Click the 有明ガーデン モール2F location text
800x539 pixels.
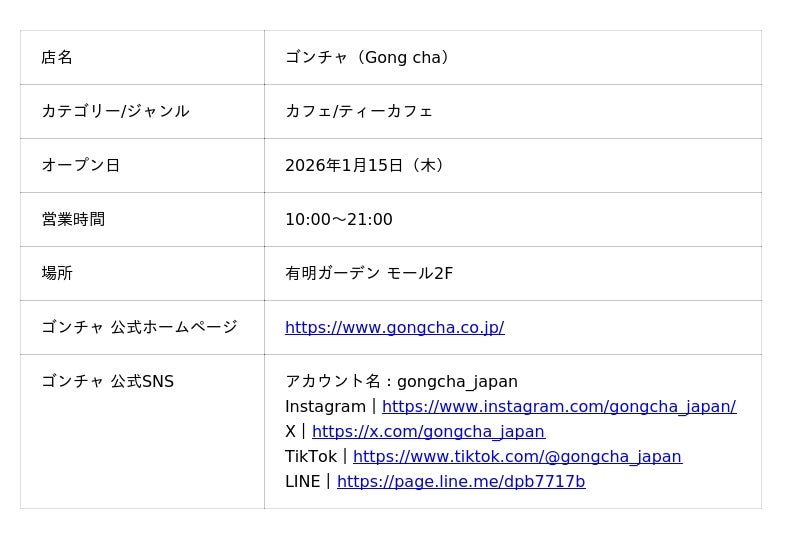point(369,274)
